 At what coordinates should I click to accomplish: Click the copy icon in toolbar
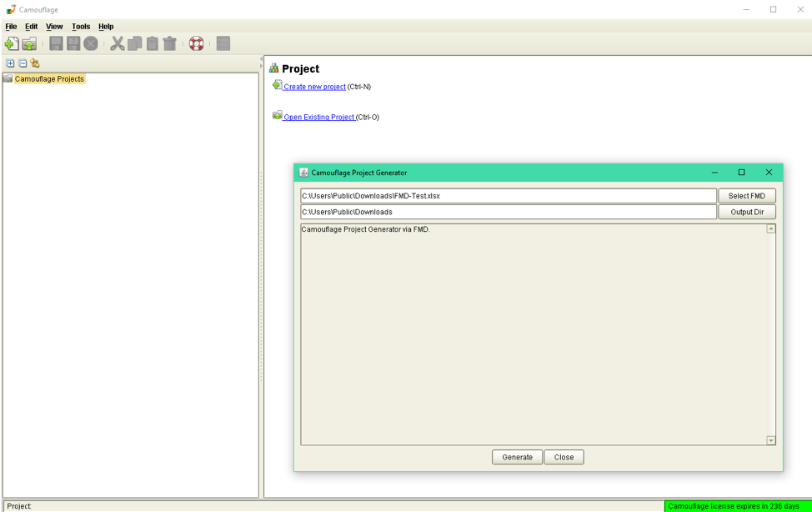[x=134, y=43]
